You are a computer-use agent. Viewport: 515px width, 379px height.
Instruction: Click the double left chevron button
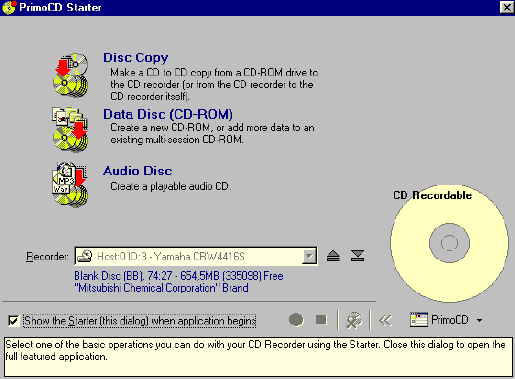pos(385,321)
